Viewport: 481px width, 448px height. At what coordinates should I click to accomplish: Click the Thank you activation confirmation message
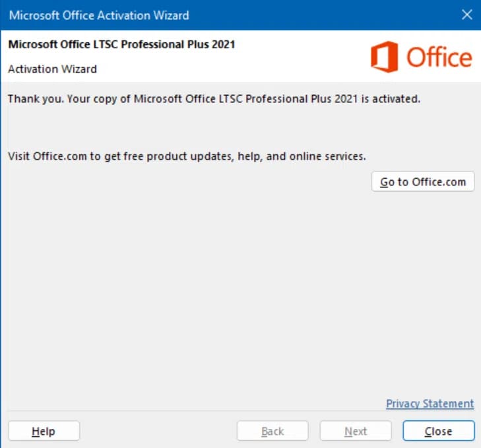(214, 100)
